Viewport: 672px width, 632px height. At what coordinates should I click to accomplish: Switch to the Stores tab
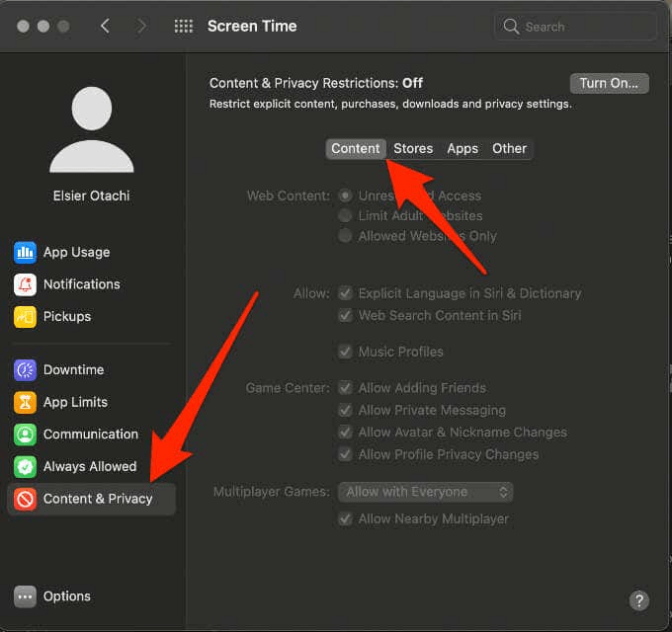click(413, 148)
